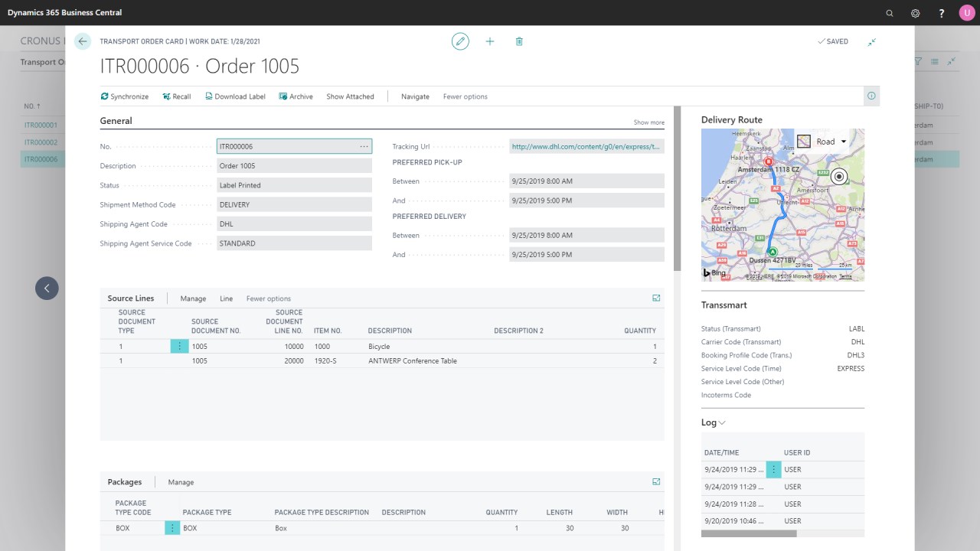Viewport: 980px width, 551px height.
Task: Open the DHL tracking URL link
Action: click(x=586, y=146)
